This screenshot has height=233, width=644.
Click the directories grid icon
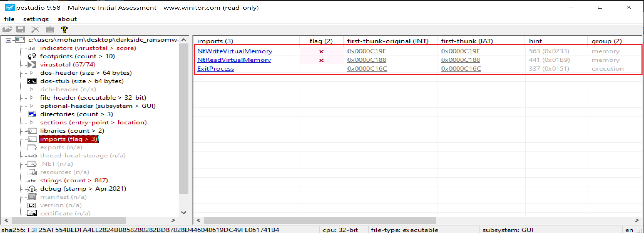[32, 114]
